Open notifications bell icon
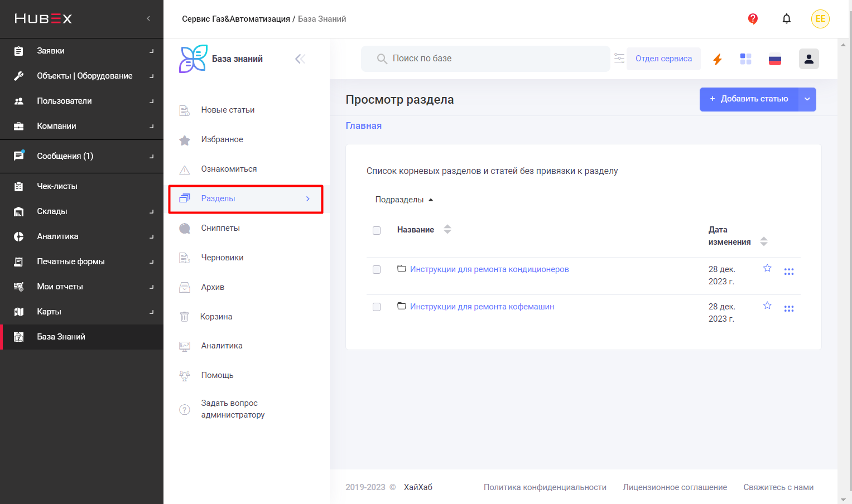The height and width of the screenshot is (504, 852). coord(787,19)
